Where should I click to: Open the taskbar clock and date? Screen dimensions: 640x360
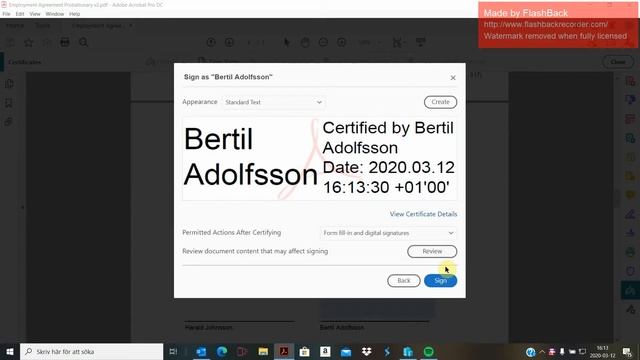(x=602, y=352)
